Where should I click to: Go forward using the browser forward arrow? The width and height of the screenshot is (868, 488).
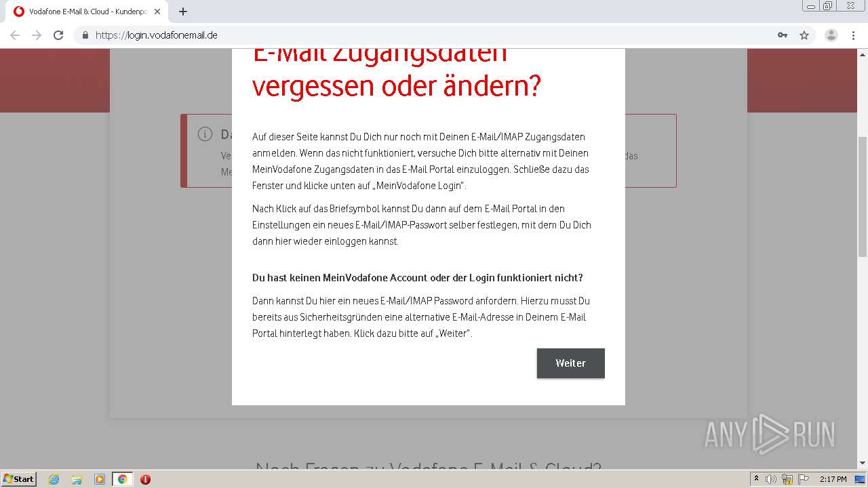click(x=37, y=35)
